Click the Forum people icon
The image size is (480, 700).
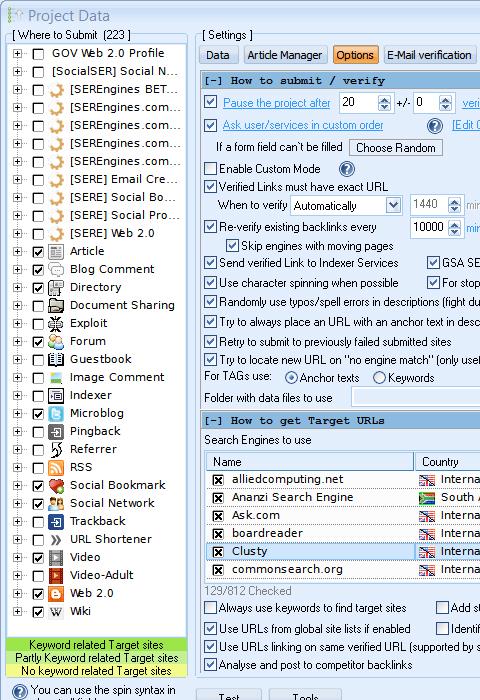point(56,342)
